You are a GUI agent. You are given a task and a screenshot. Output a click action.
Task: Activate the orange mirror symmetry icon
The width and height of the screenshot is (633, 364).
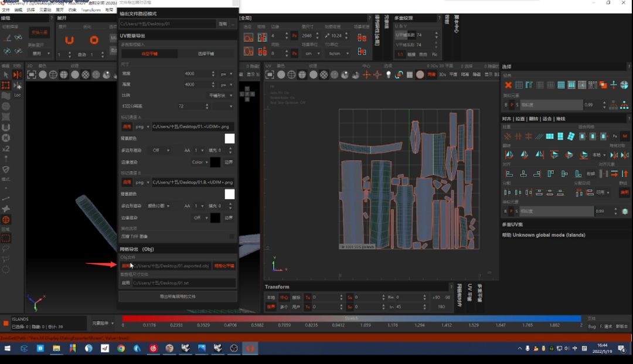(18, 74)
